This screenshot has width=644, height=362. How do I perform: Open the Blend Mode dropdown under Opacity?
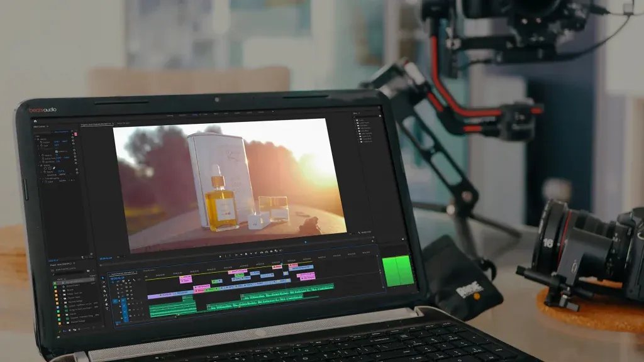tap(64, 174)
